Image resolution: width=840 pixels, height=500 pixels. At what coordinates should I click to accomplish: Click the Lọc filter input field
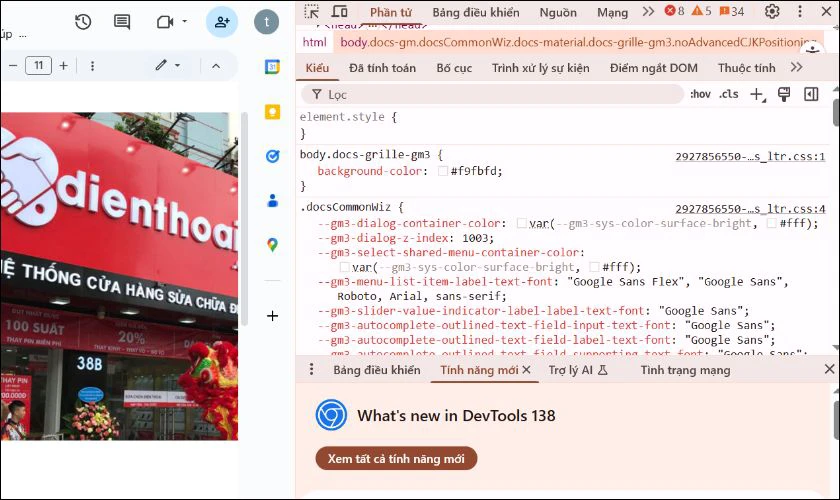tap(492, 95)
